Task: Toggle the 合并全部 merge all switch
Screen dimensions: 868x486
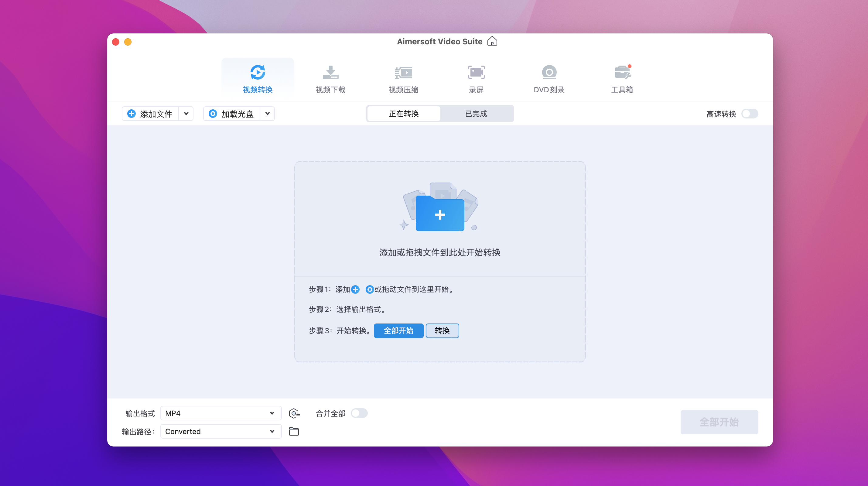Action: [x=359, y=413]
